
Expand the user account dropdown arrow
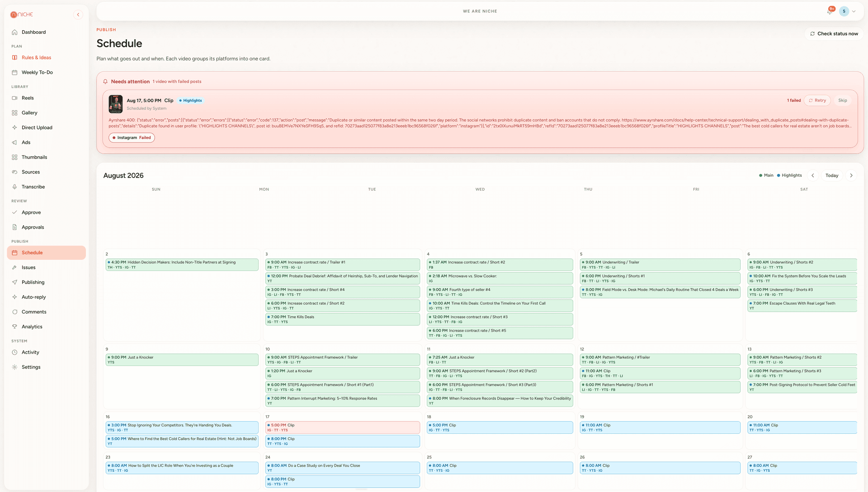(x=854, y=11)
